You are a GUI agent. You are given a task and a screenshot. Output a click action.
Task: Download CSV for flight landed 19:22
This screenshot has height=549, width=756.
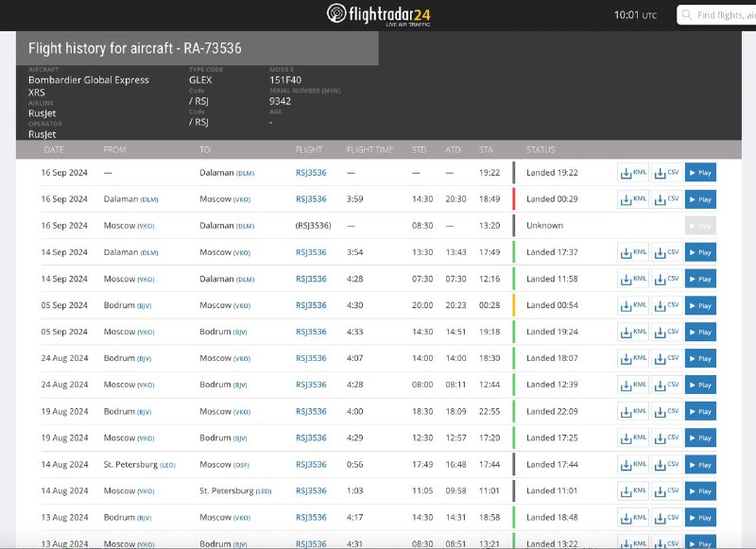click(x=667, y=173)
